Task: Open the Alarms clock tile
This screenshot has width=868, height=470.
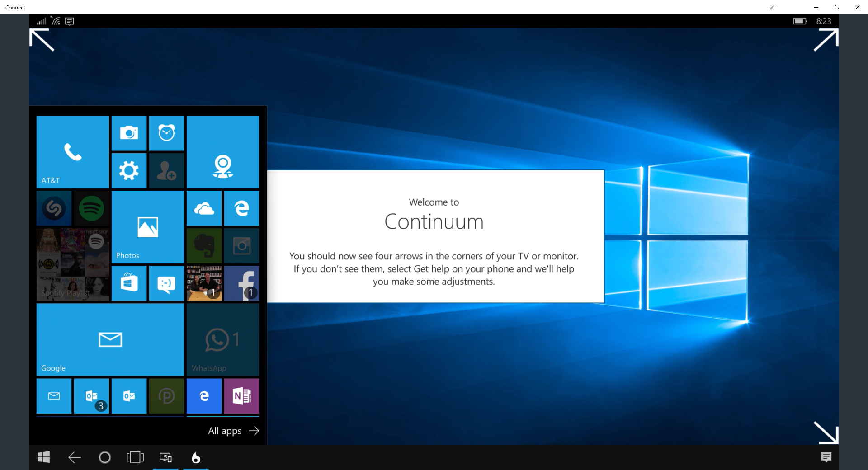Action: pyautogui.click(x=166, y=133)
